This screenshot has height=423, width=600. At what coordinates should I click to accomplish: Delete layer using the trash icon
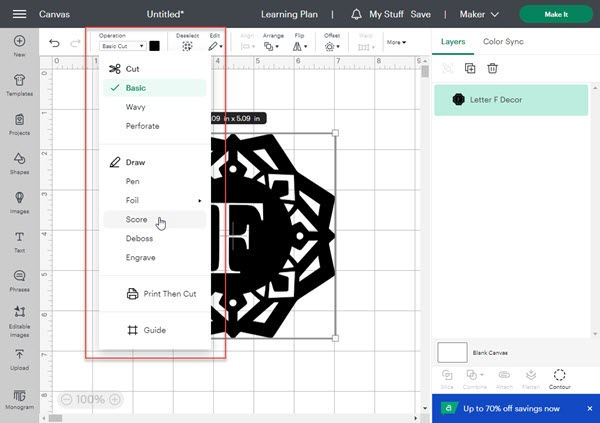[x=493, y=68]
